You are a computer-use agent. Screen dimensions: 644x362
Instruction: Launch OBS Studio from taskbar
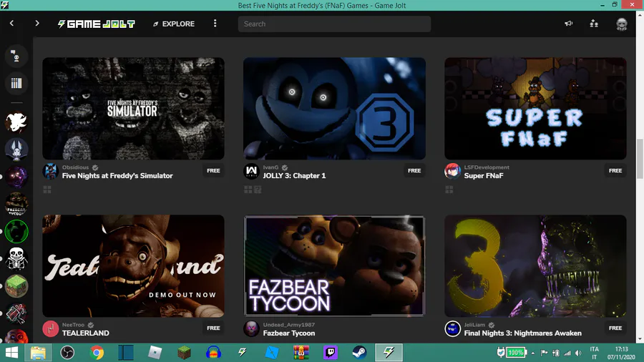(x=67, y=353)
